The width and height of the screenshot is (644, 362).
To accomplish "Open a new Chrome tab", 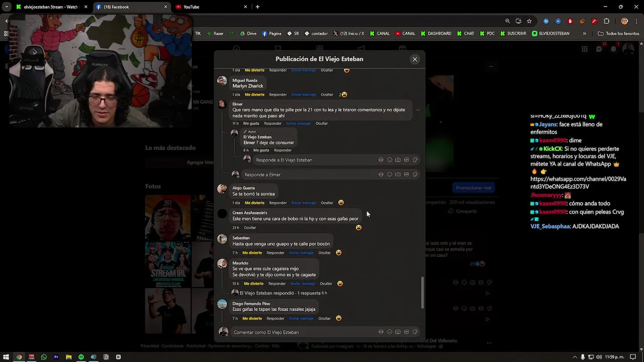I will pyautogui.click(x=258, y=7).
